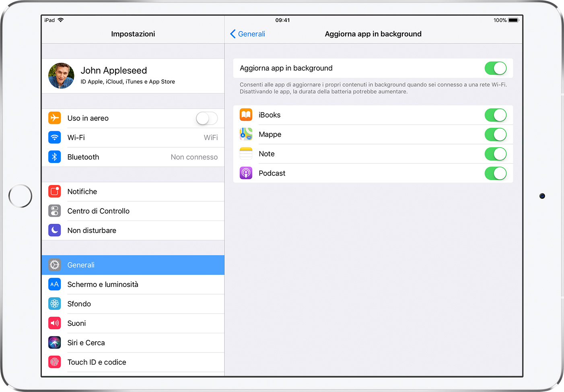
Task: Open Touch ID e codice settings
Action: coord(133,362)
